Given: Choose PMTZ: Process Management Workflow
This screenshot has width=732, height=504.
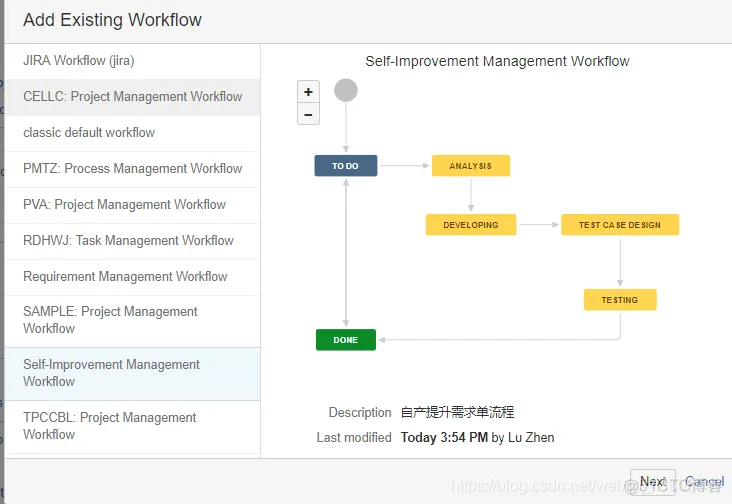Looking at the screenshot, I should click(133, 169).
